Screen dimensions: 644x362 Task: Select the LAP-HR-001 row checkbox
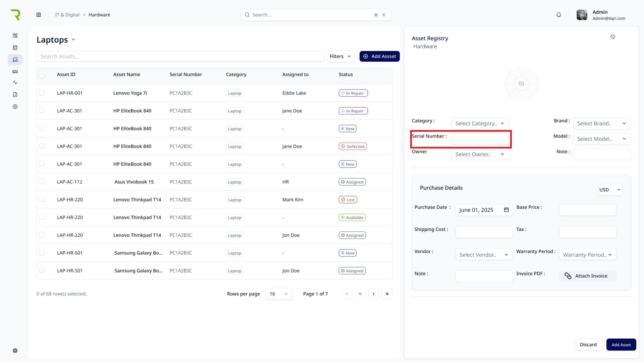pos(42,93)
